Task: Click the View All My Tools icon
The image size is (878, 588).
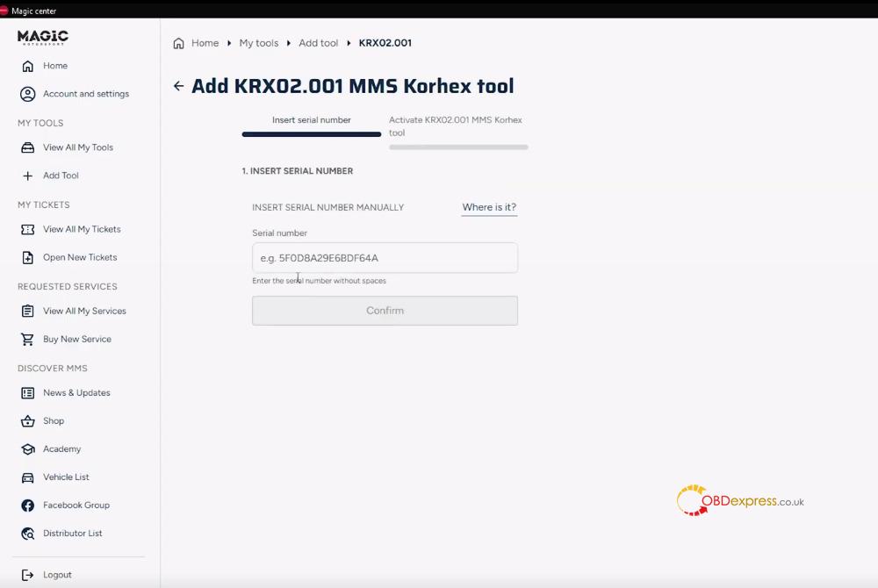Action: pos(27,147)
